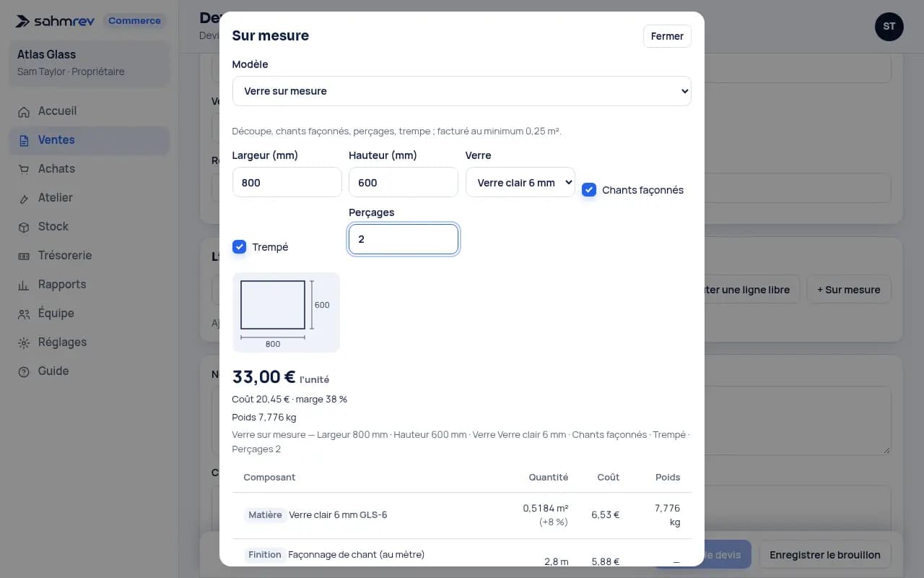The image size is (924, 578).
Task: Click the Guide help circle icon
Action: (x=24, y=371)
